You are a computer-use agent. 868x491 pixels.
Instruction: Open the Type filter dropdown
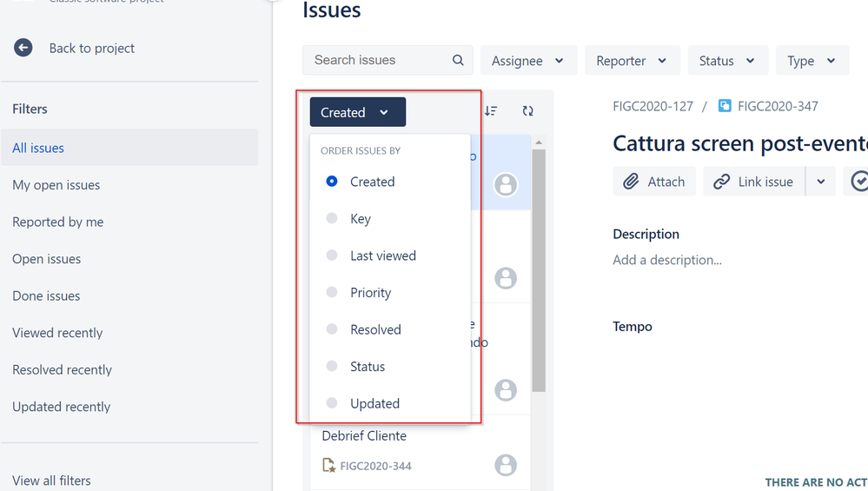(x=812, y=60)
